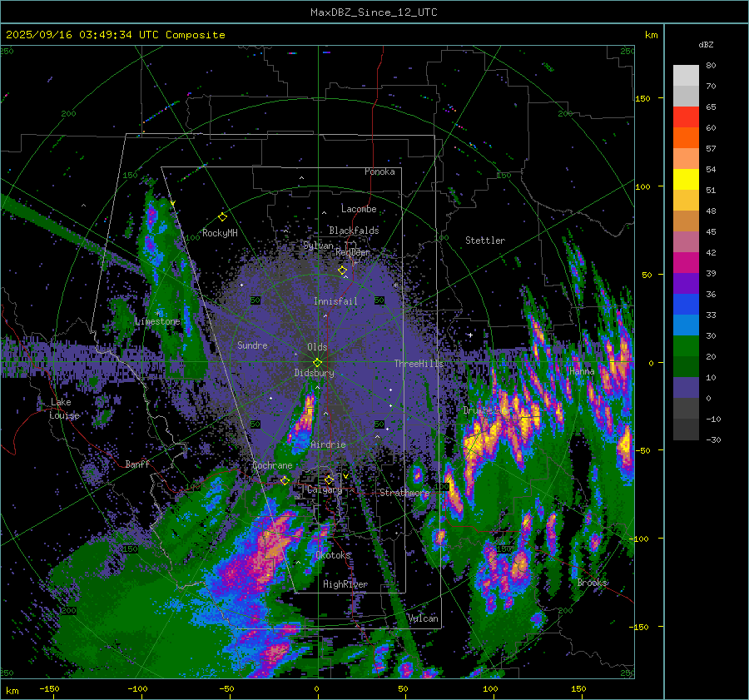Click the Cochrane city label
Viewport: 749px width, 700px height.
tap(272, 465)
